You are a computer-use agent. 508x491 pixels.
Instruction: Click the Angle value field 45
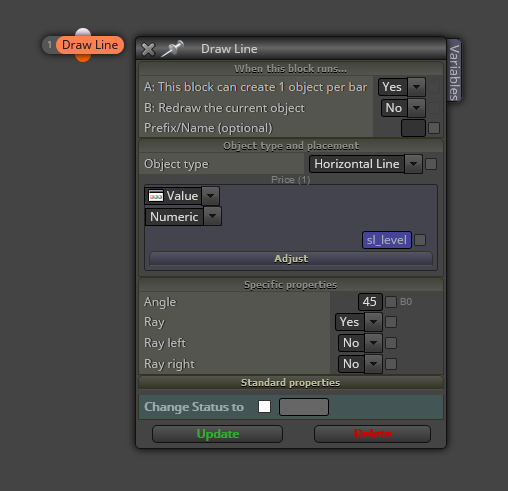370,302
